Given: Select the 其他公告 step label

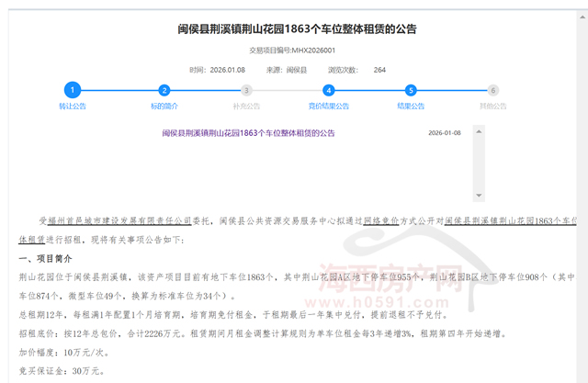Looking at the screenshot, I should (493, 107).
